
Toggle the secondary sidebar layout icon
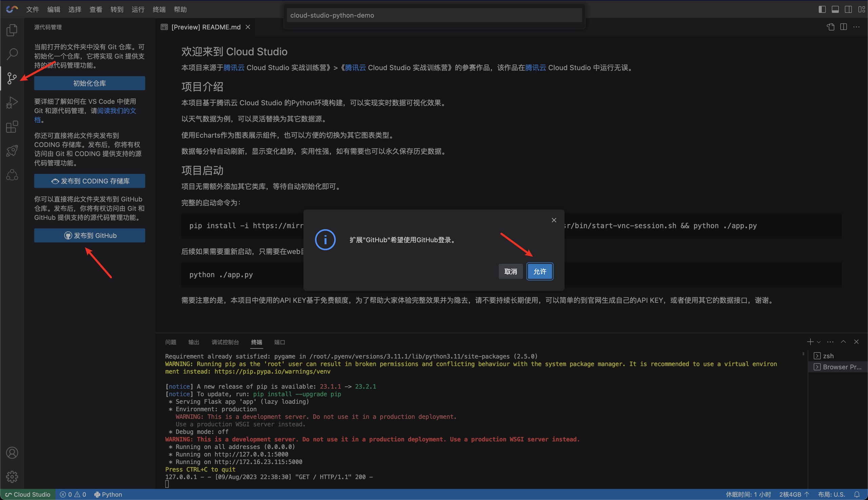coord(848,9)
